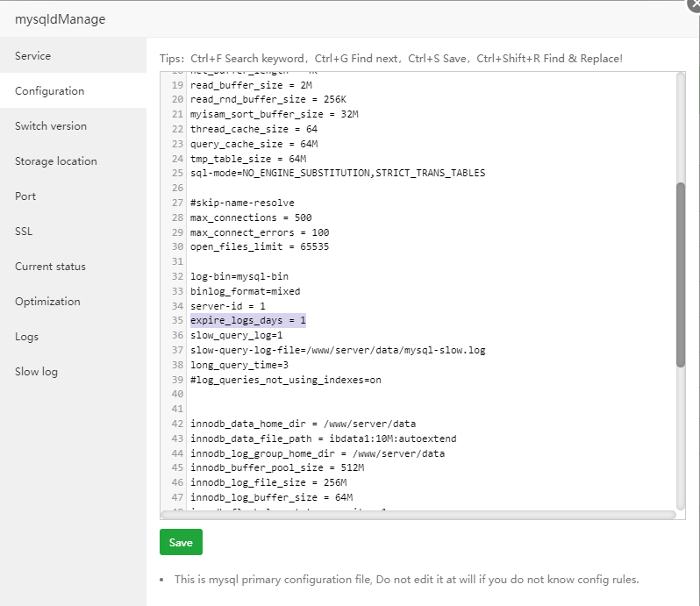Image resolution: width=700 pixels, height=606 pixels.
Task: Open the Service tab
Action: click(x=33, y=56)
